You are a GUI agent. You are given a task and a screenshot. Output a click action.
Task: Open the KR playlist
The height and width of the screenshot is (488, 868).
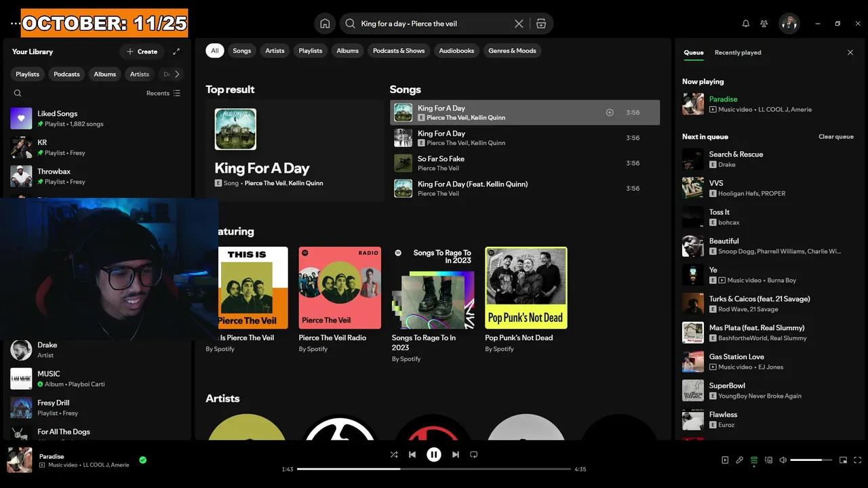[97, 148]
